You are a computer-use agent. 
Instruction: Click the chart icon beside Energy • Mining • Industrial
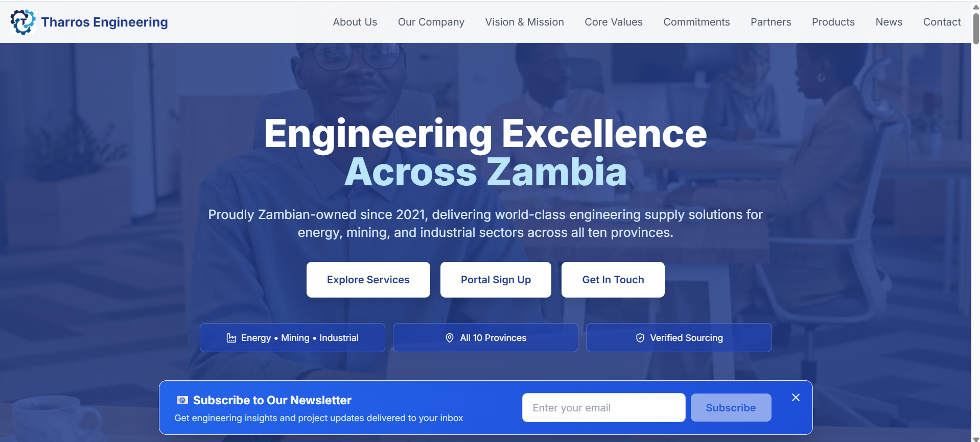click(x=231, y=338)
